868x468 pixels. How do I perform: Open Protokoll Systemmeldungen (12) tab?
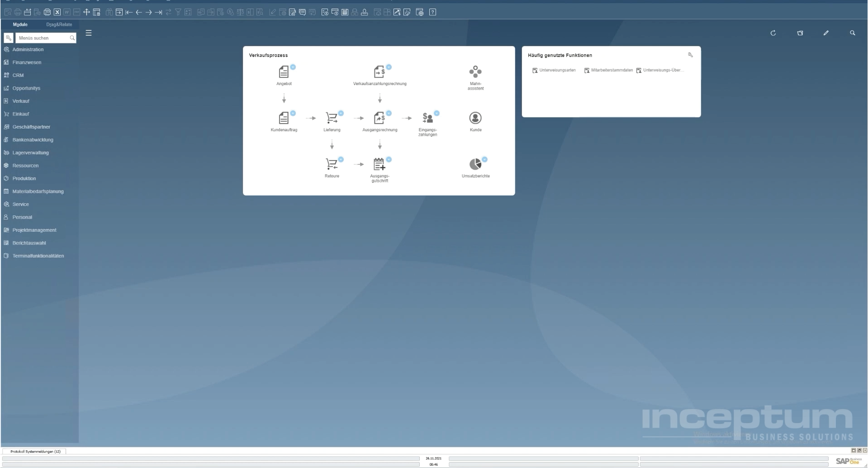(35, 451)
